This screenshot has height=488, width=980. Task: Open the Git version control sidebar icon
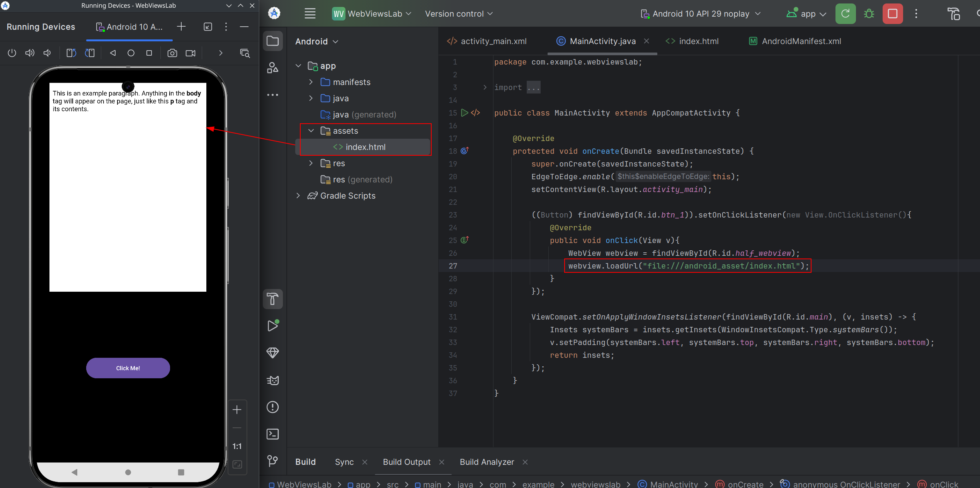point(273,461)
